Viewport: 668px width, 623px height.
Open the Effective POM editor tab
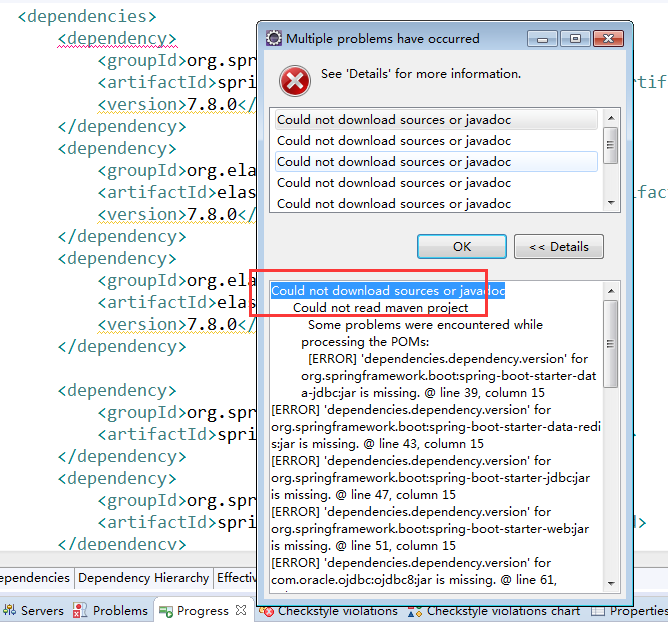236,578
